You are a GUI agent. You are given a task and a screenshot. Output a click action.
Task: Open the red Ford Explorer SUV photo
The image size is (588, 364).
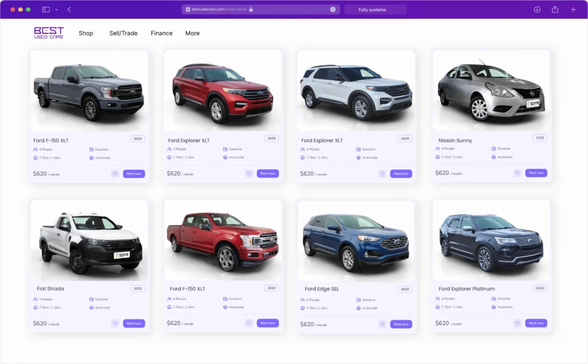click(223, 90)
